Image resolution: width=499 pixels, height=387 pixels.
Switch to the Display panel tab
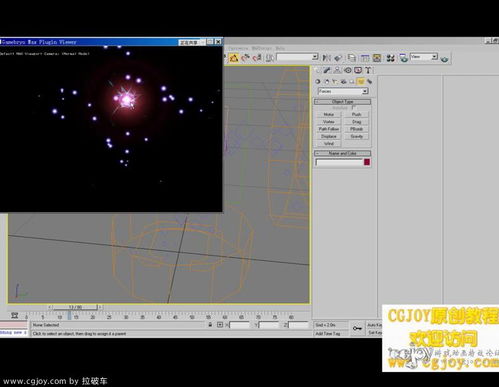pos(358,70)
